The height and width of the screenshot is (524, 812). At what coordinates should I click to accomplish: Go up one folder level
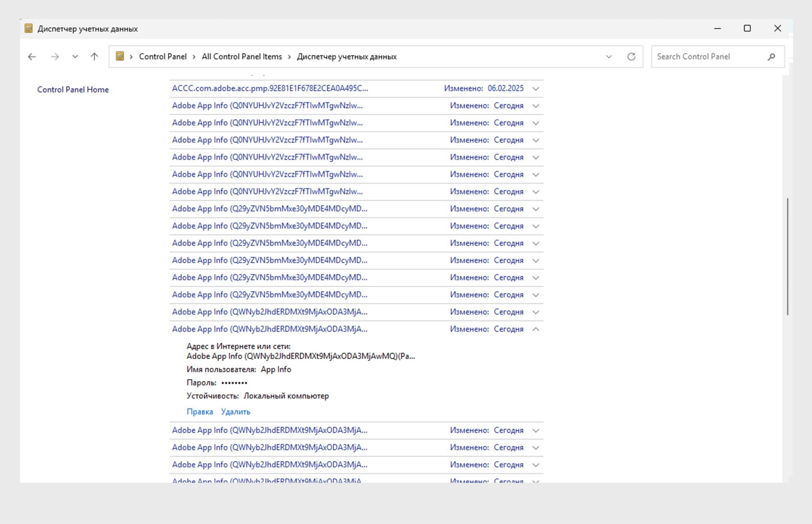coord(94,57)
